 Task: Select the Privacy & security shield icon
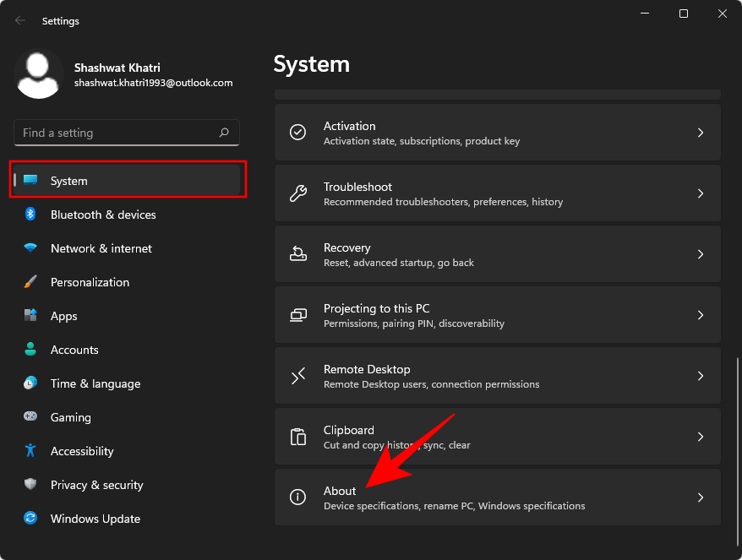point(30,485)
